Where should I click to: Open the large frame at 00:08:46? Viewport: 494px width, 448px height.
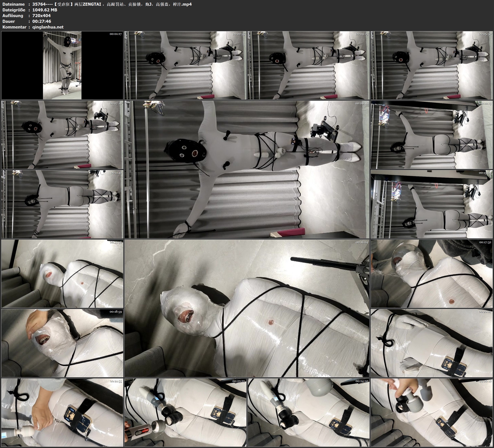coord(247,169)
